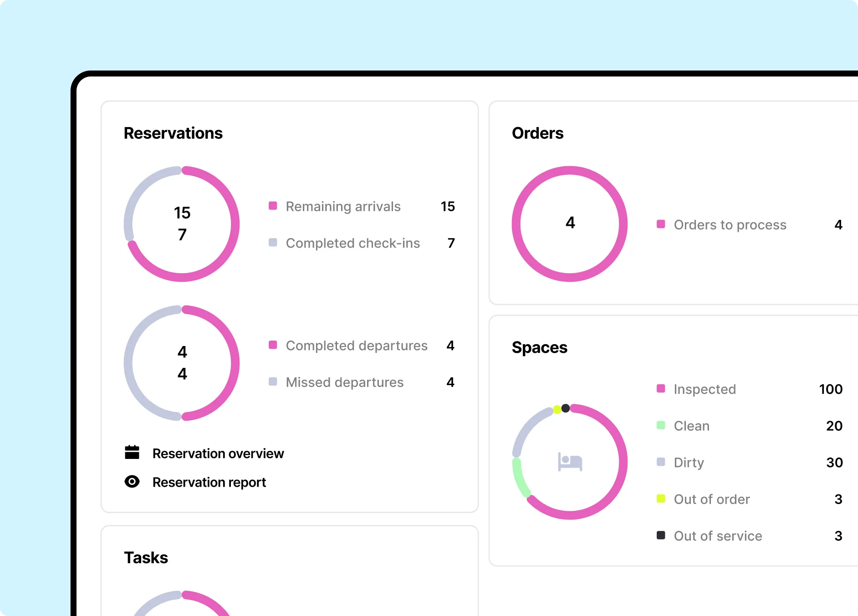The image size is (858, 616).
Task: Click the Dirty value 30
Action: click(834, 463)
